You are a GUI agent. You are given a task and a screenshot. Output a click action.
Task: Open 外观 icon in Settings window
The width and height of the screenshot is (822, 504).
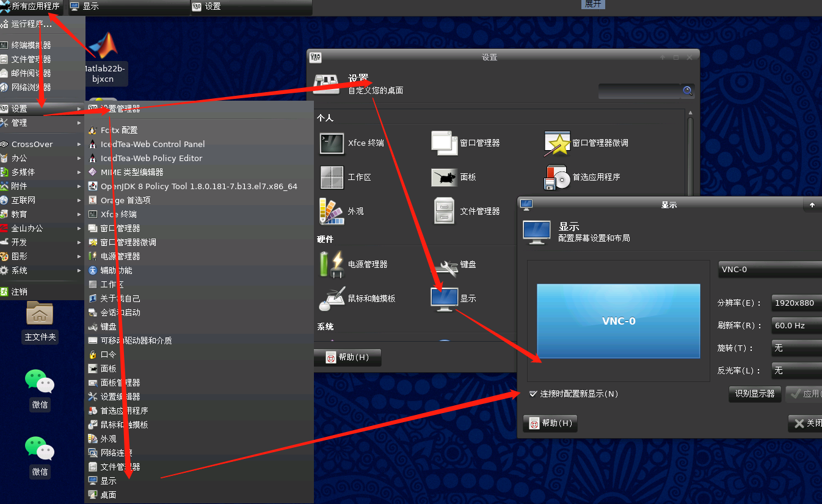(x=332, y=211)
